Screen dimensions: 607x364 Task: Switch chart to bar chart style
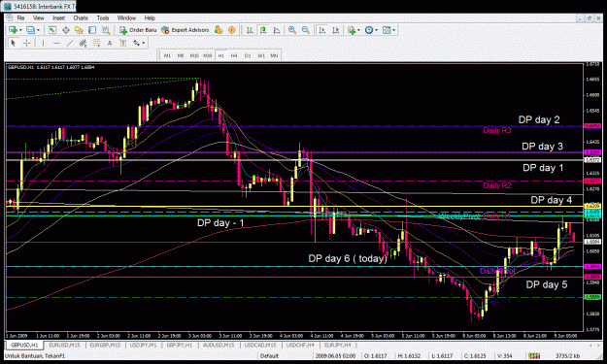point(250,30)
